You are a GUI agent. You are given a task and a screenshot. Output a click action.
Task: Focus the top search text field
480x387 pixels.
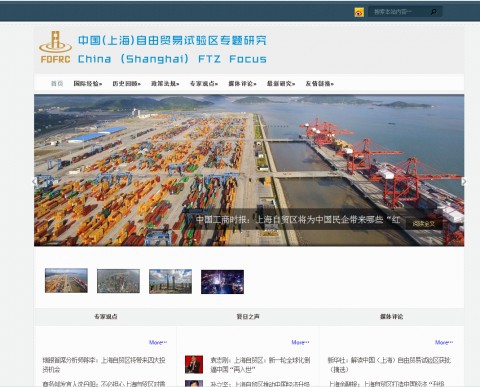point(400,12)
